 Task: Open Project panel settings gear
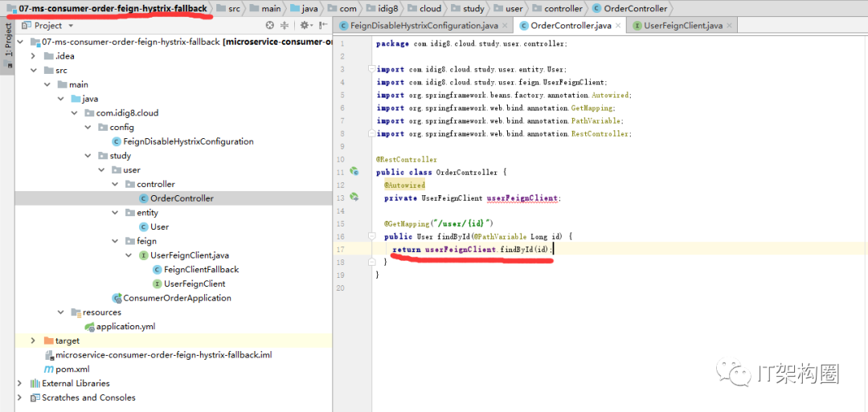305,26
